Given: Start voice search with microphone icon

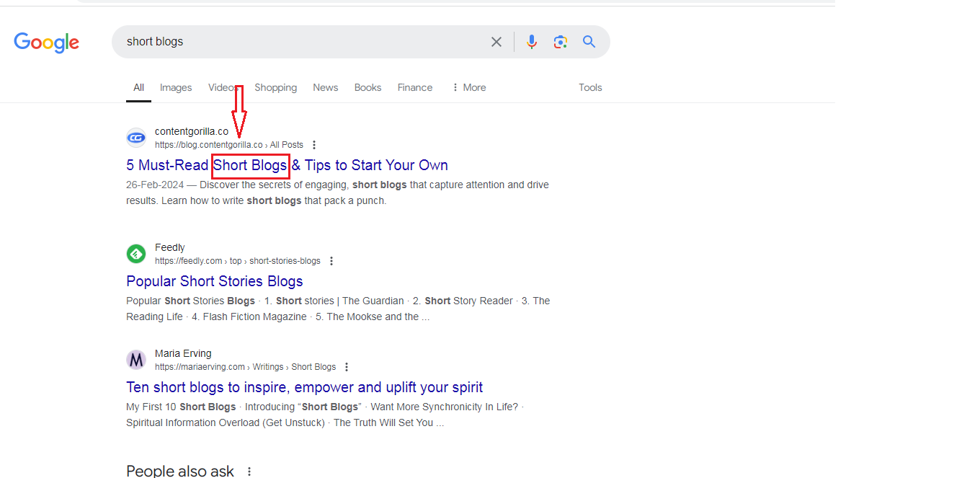Looking at the screenshot, I should [x=532, y=42].
